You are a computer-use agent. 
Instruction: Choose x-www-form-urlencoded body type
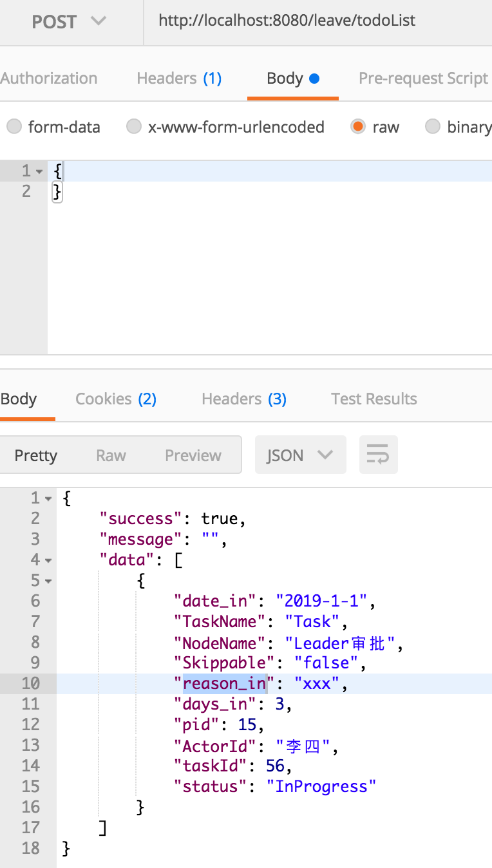click(x=133, y=127)
